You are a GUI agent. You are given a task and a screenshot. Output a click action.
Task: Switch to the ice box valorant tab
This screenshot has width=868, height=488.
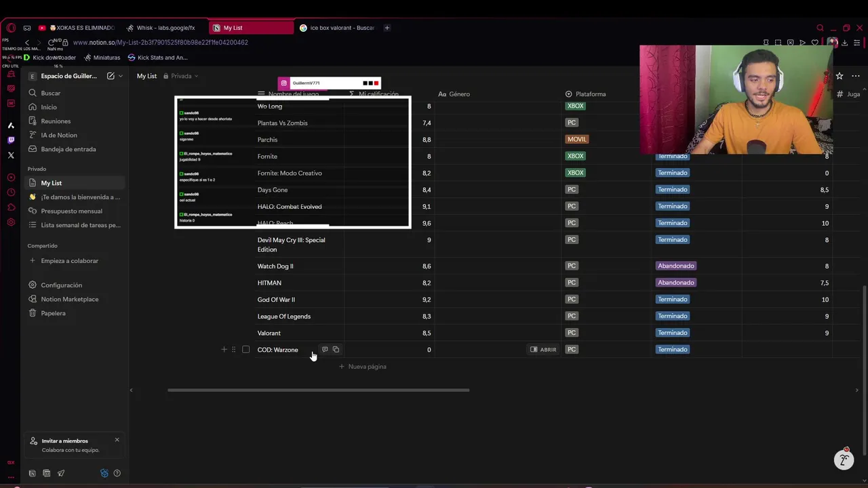[x=337, y=28]
